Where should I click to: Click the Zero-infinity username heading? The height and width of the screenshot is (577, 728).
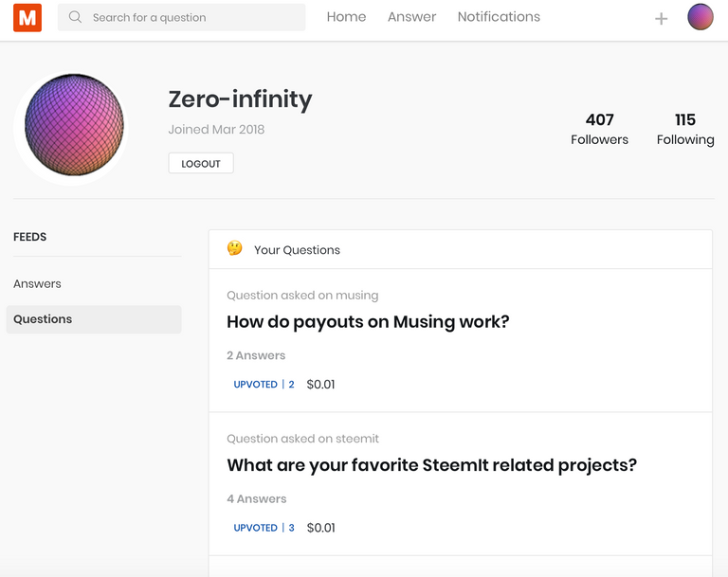coord(240,99)
